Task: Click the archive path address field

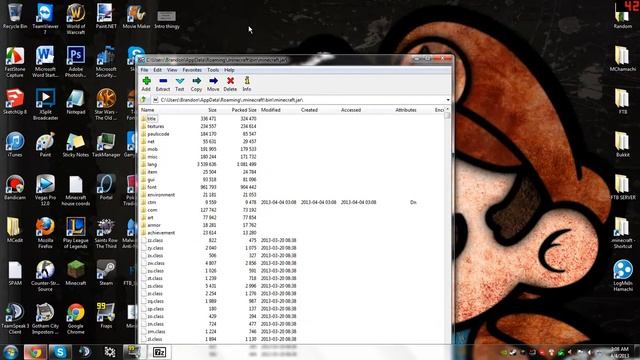Action: [x=301, y=100]
